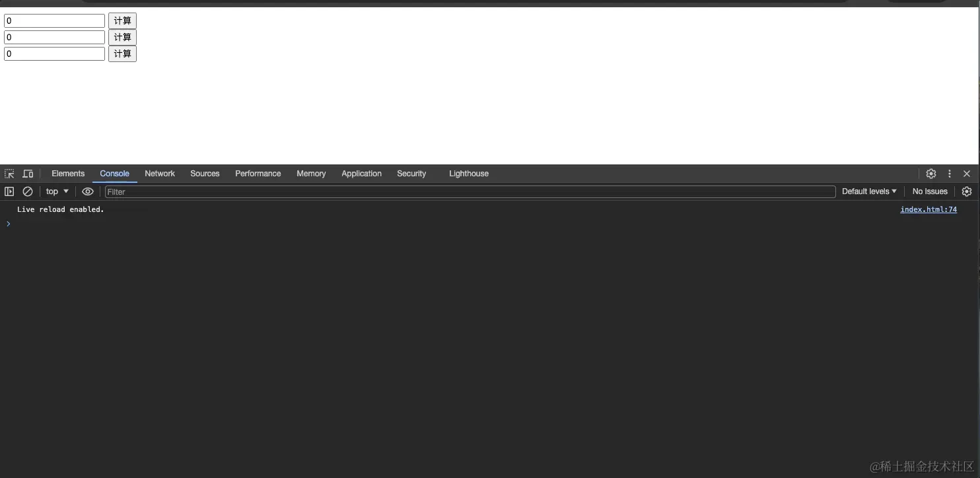Viewport: 980px width, 478px height.
Task: Click the first 计算 button
Action: pos(122,21)
